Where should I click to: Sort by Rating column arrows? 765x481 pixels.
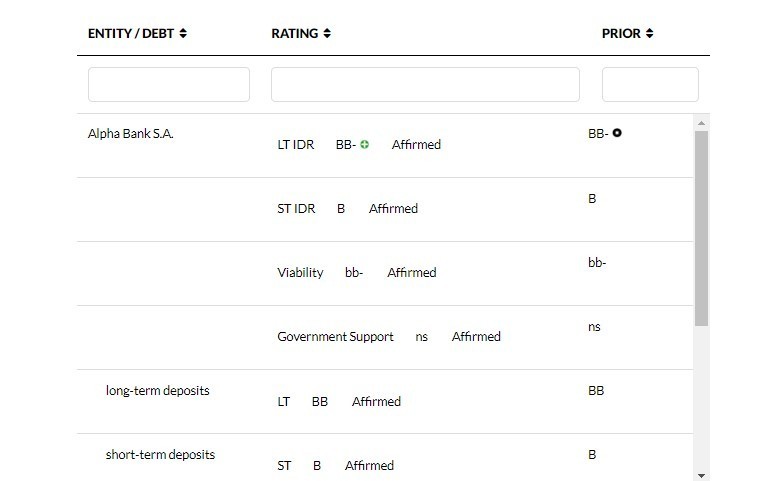point(327,34)
